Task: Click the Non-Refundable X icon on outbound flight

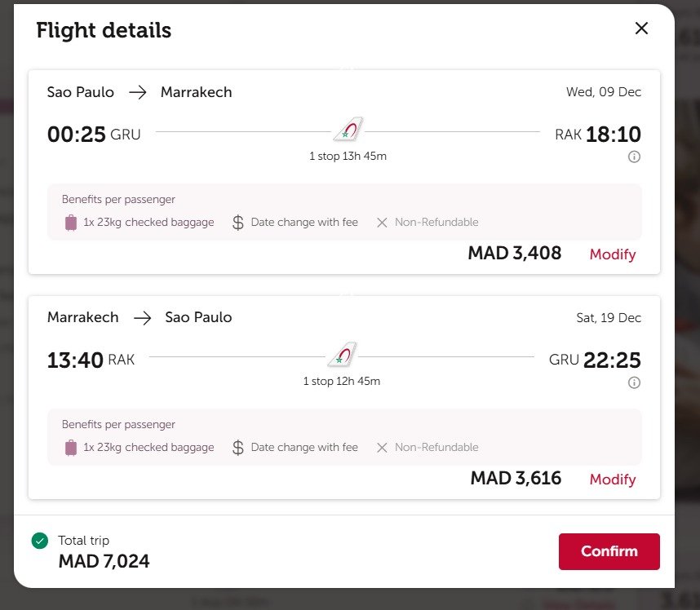Action: (x=382, y=223)
